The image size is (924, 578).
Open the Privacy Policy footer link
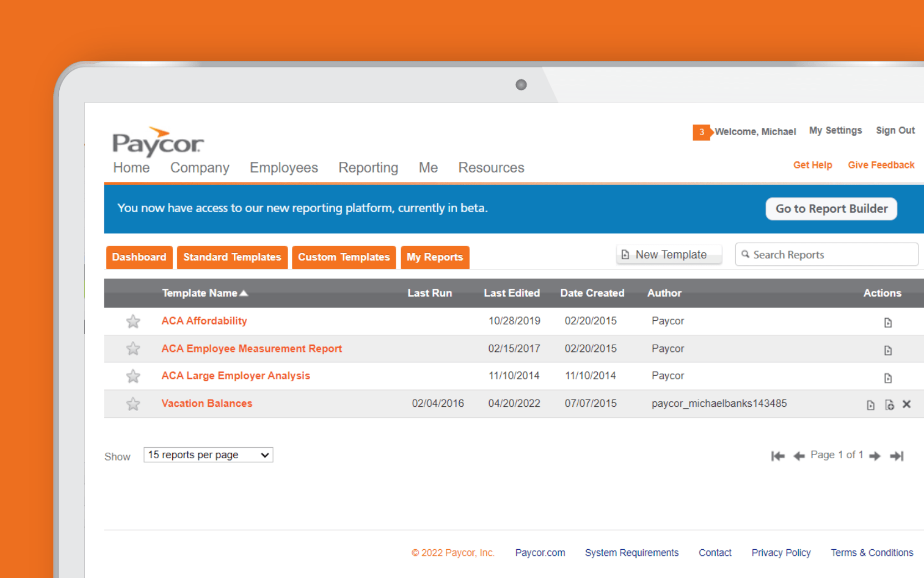pyautogui.click(x=781, y=553)
